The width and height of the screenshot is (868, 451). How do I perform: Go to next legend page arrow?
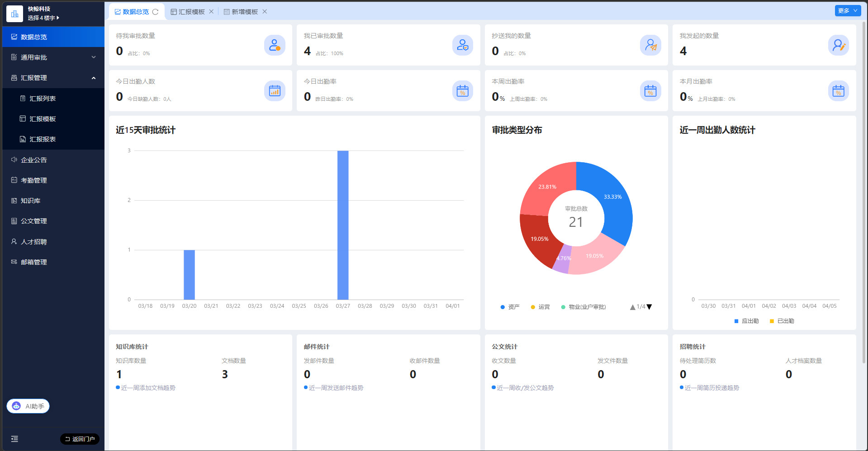coord(650,307)
